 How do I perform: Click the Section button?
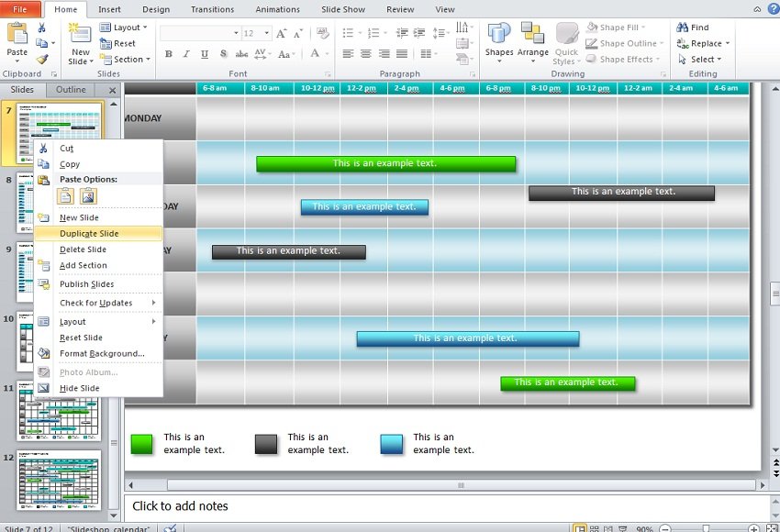[126, 59]
